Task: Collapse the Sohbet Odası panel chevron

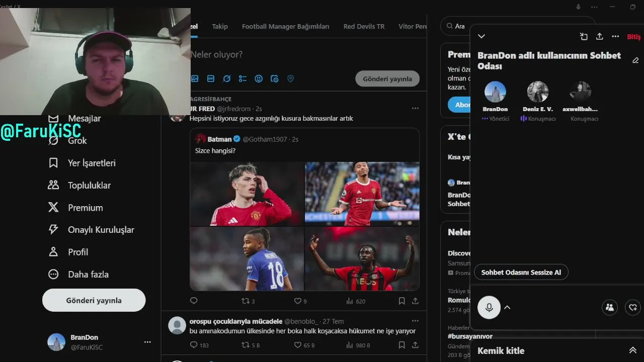Action: [481, 36]
